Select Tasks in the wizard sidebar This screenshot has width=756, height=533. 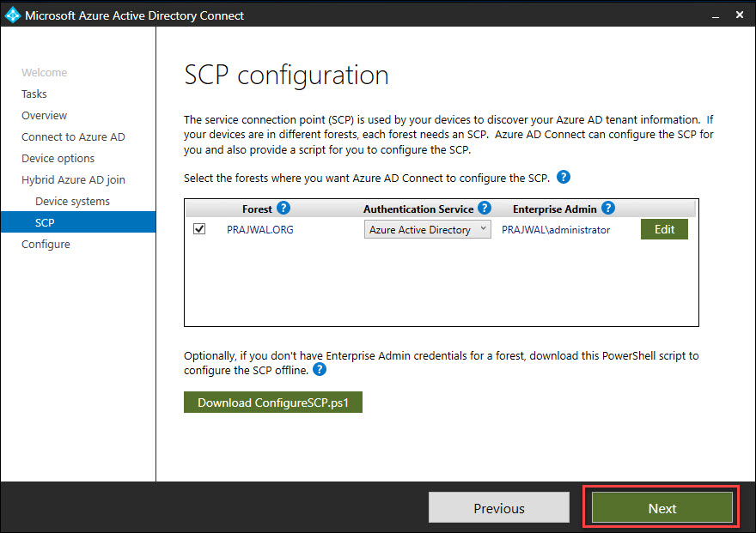(34, 94)
